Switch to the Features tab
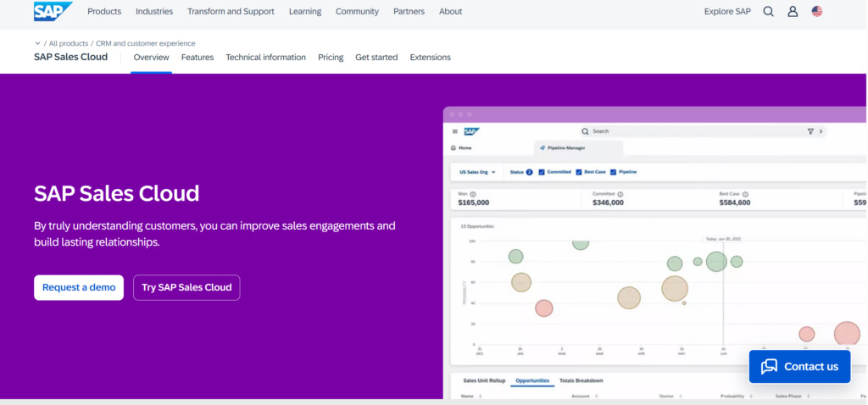868x405 pixels. (x=198, y=58)
